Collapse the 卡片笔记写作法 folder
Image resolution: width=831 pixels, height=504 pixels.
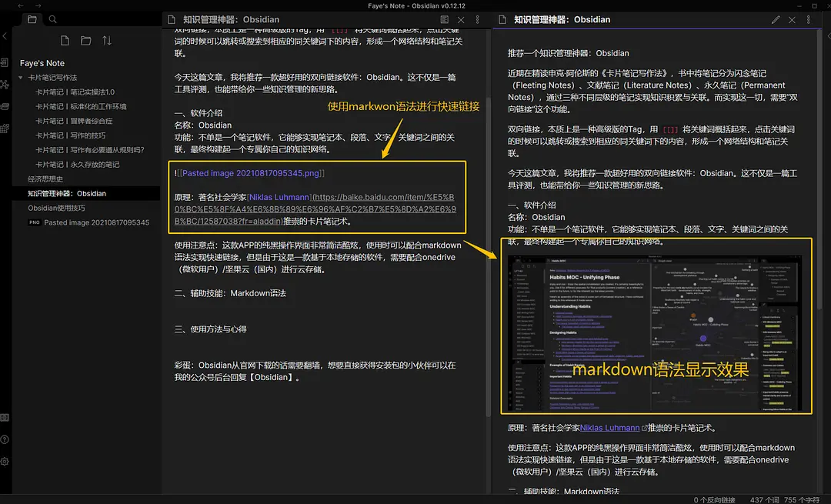coord(21,78)
